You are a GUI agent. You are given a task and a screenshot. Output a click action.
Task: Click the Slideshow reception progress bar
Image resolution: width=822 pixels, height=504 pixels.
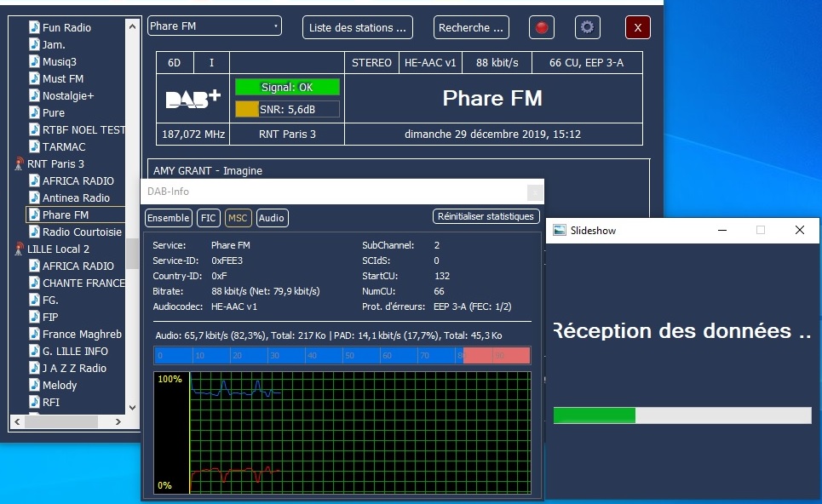[x=682, y=415]
